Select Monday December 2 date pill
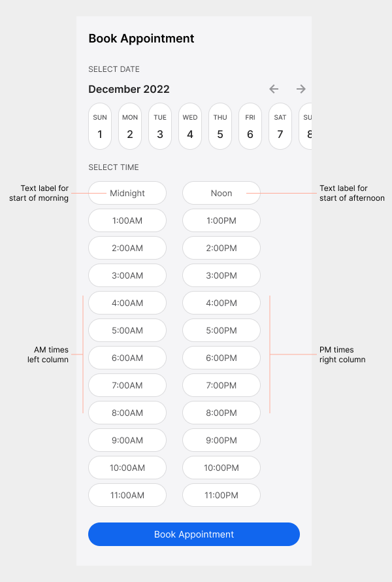 (129, 126)
